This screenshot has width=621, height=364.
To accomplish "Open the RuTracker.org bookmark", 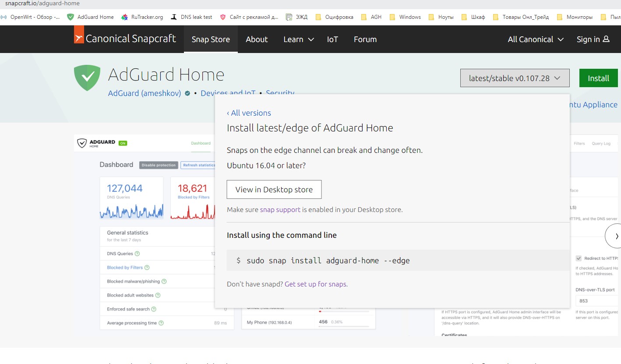I will (x=142, y=17).
